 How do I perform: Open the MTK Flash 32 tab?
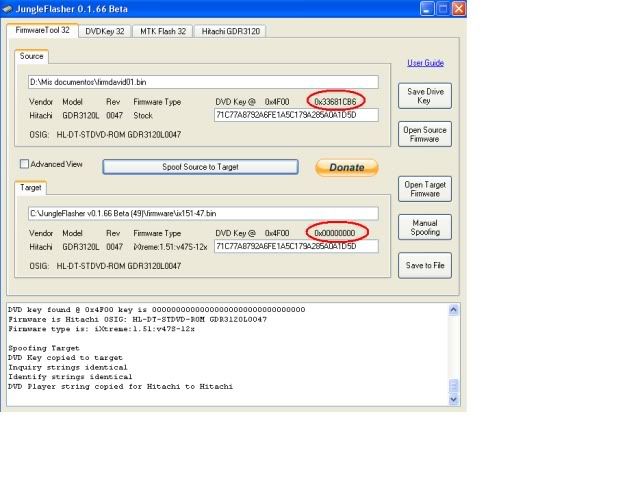point(163,31)
